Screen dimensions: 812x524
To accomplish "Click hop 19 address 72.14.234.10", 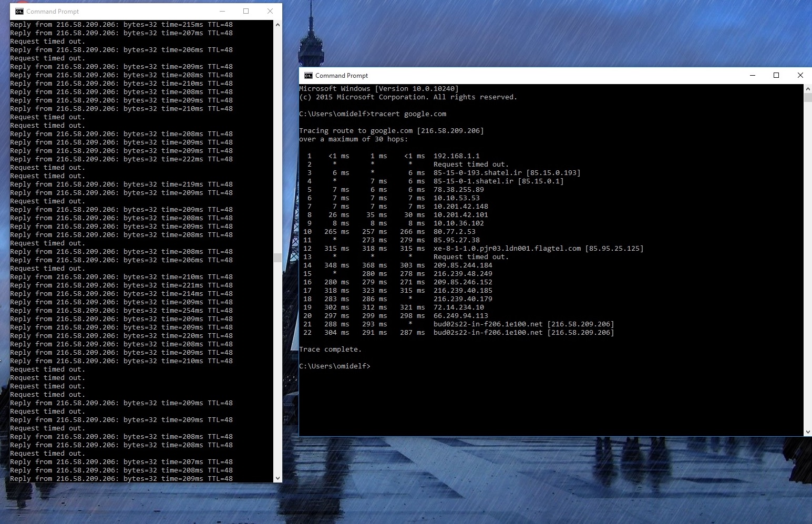I will click(x=459, y=307).
